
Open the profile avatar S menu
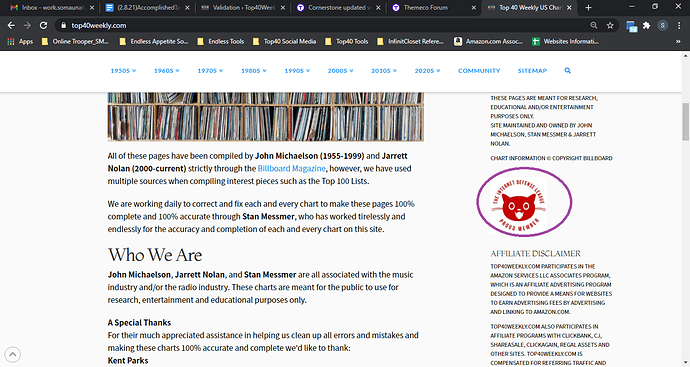(x=663, y=26)
